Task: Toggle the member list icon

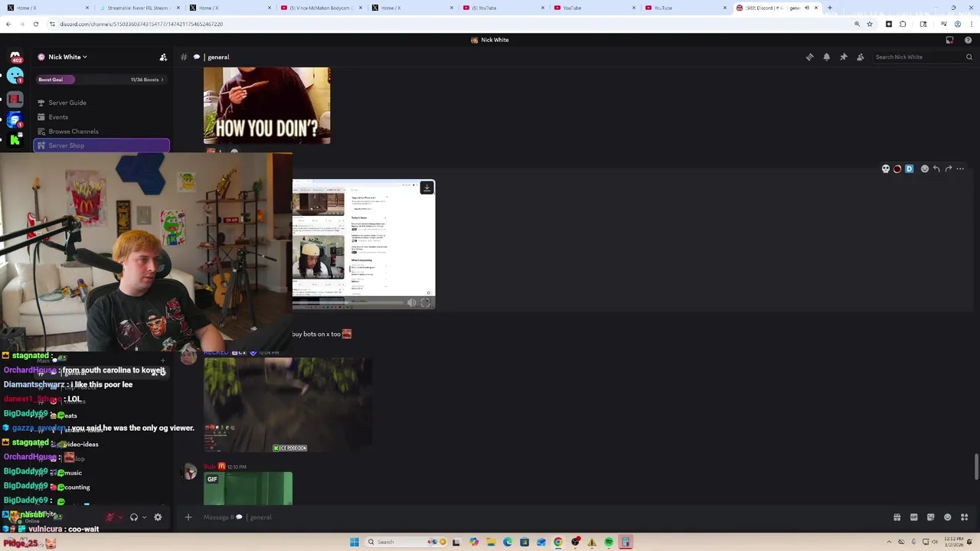Action: click(x=861, y=57)
